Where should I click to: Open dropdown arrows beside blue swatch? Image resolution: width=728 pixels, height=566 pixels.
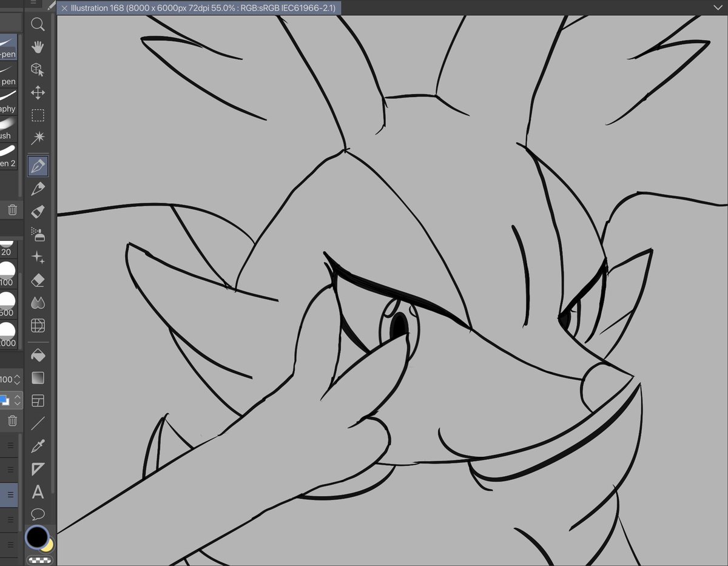[x=17, y=400]
